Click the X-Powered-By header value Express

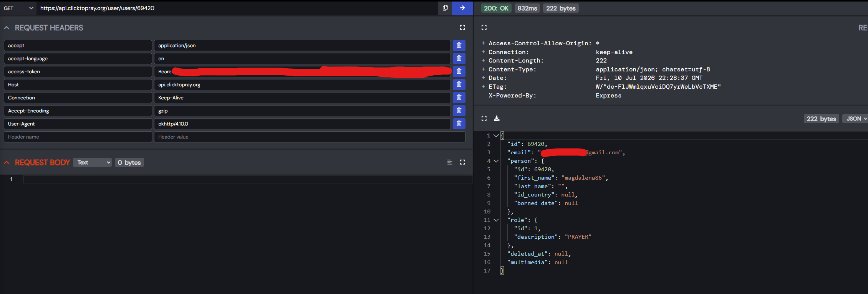point(608,96)
